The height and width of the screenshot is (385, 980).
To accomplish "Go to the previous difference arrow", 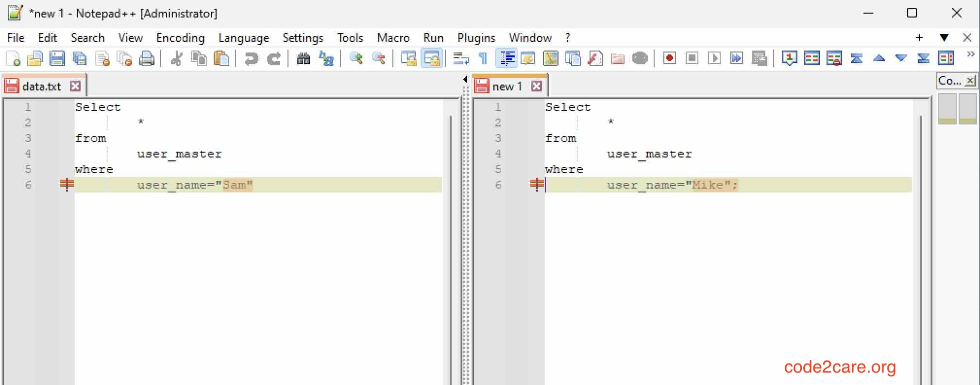I will (879, 59).
